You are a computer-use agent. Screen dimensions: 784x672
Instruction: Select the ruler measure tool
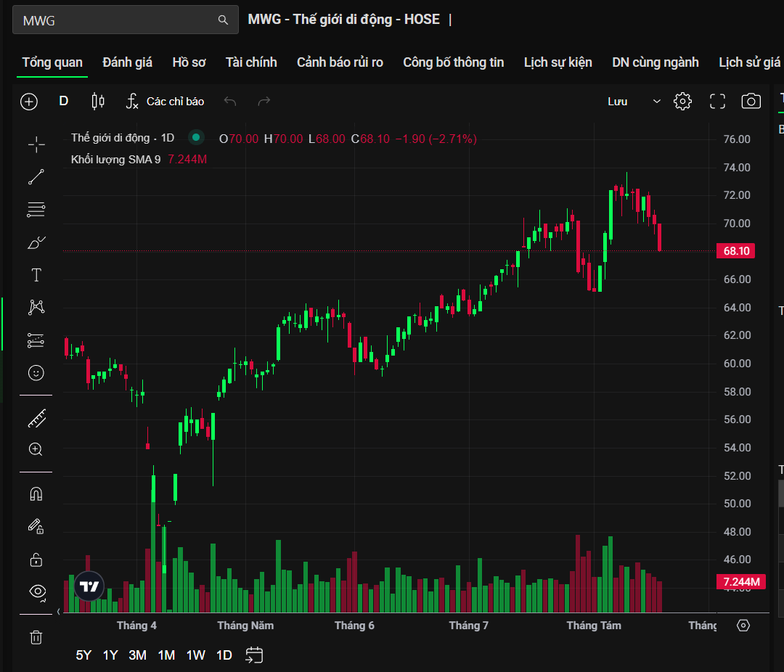(x=37, y=419)
